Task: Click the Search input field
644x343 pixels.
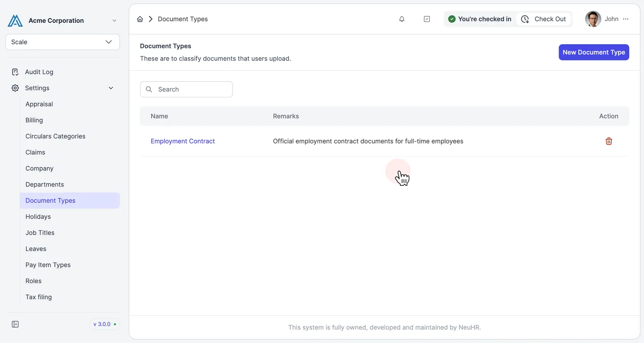Action: pyautogui.click(x=186, y=89)
